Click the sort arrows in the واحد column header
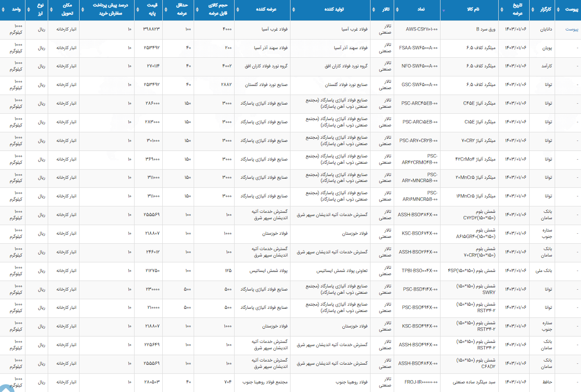 [x=4, y=10]
